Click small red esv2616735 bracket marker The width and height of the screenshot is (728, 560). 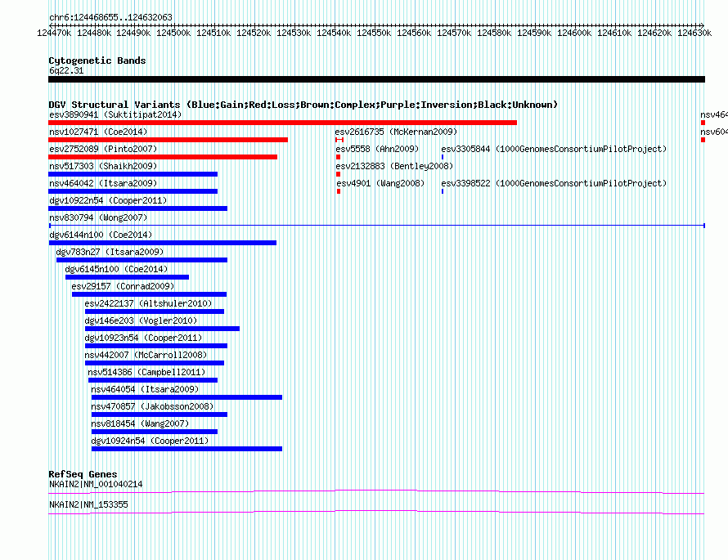(339, 140)
